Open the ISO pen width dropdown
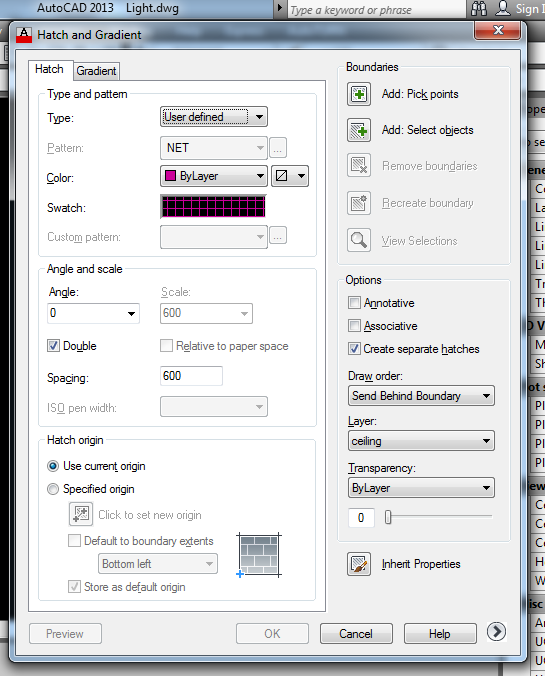This screenshot has width=545, height=676. [214, 407]
